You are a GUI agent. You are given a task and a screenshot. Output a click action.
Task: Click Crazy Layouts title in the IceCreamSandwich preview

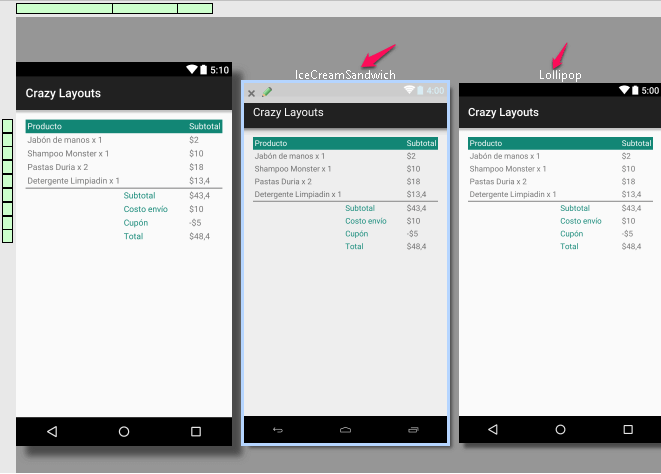(x=288, y=112)
